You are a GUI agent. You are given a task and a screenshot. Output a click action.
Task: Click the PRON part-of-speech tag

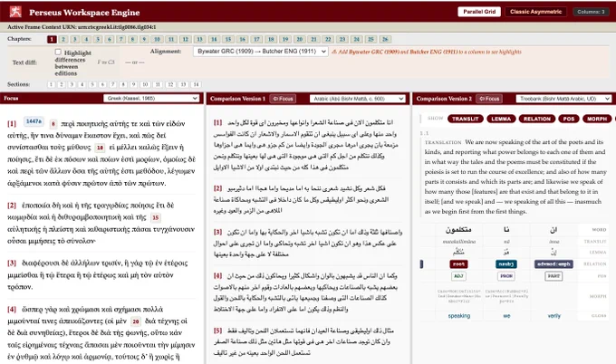tap(506, 276)
